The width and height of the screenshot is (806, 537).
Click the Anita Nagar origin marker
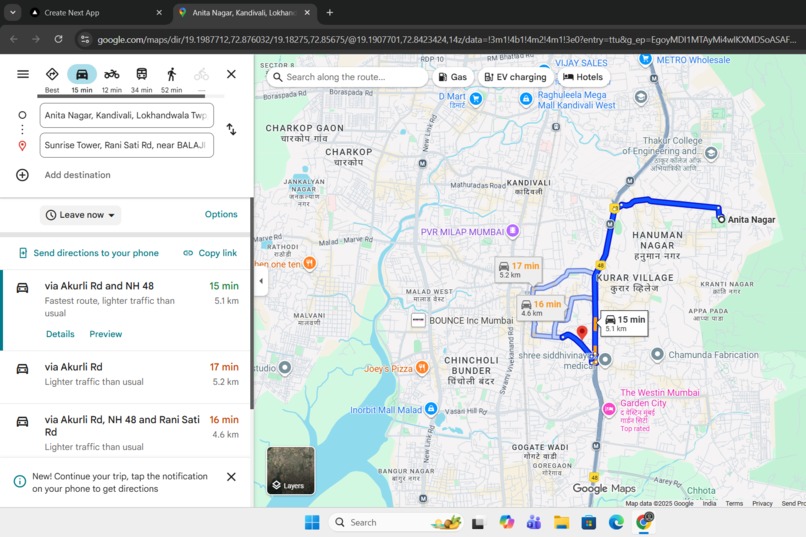[721, 219]
